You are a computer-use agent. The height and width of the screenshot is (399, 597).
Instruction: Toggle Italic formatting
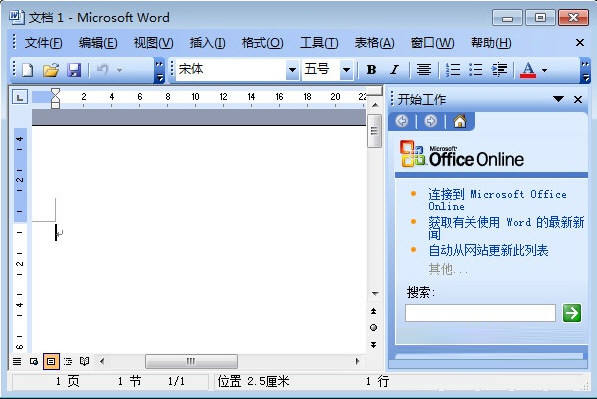(x=394, y=70)
